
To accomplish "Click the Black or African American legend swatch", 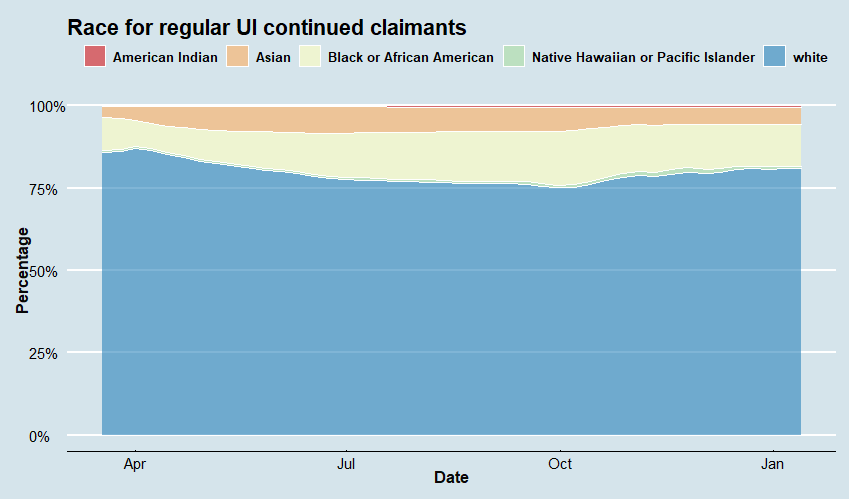I will [310, 57].
